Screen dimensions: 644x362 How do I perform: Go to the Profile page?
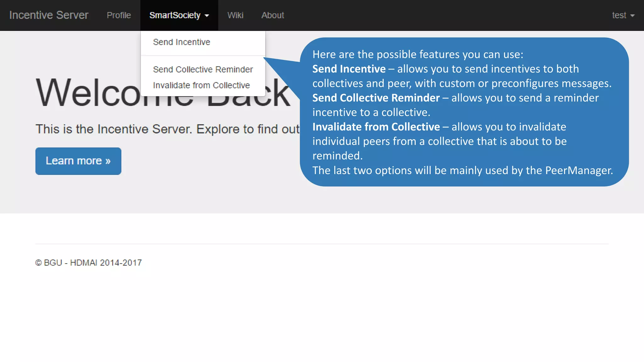pos(119,15)
